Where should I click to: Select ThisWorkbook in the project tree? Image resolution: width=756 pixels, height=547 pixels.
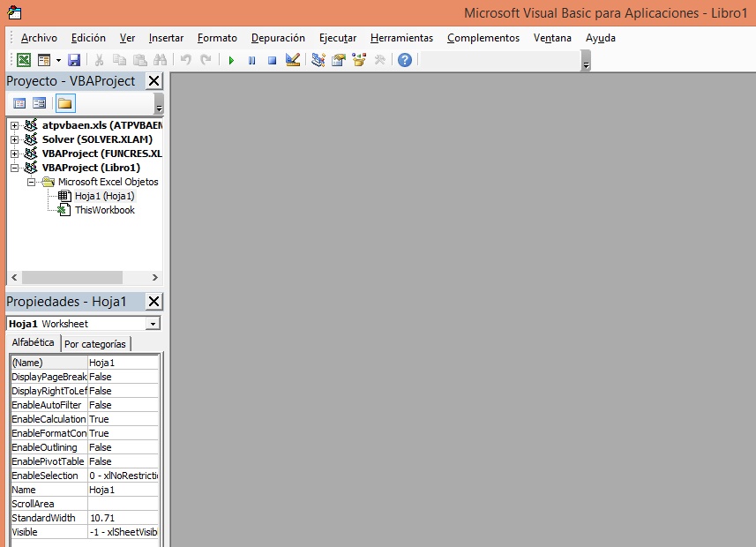point(105,210)
